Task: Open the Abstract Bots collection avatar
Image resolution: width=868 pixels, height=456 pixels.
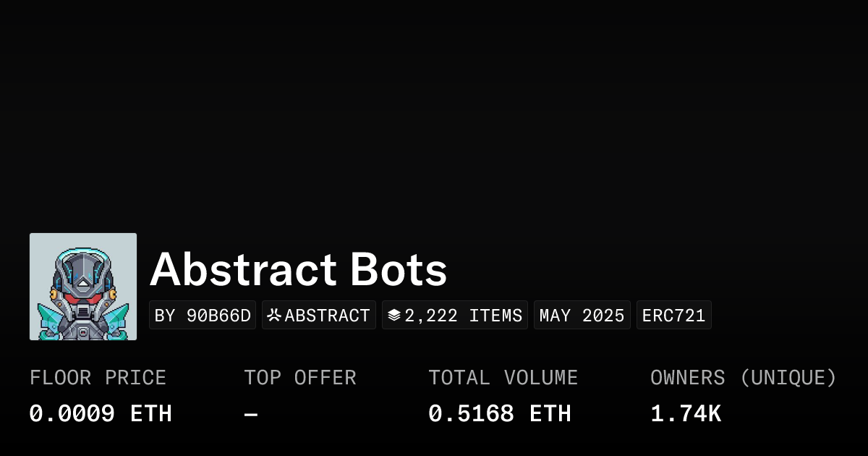Action: tap(83, 287)
